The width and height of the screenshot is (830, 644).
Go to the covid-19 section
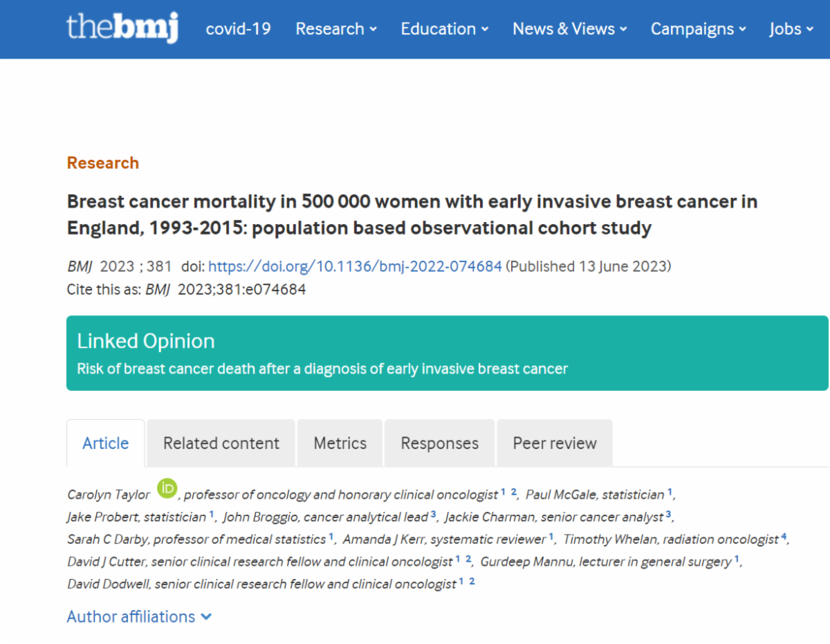tap(239, 29)
